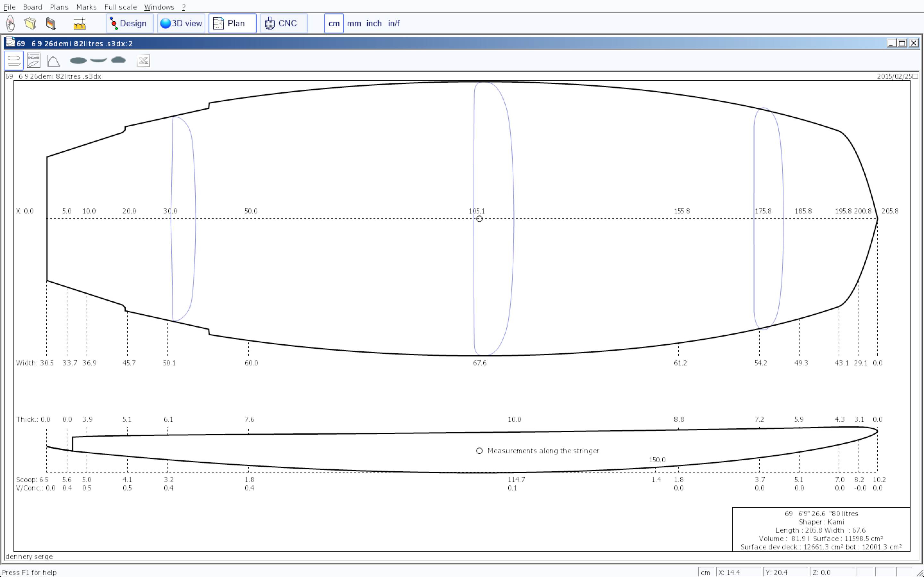924x577 pixels.
Task: Click the yellow measuring ruler icon
Action: [x=80, y=24]
